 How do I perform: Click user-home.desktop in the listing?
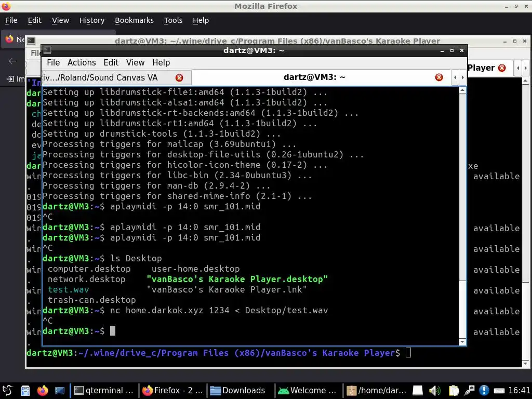pos(195,269)
